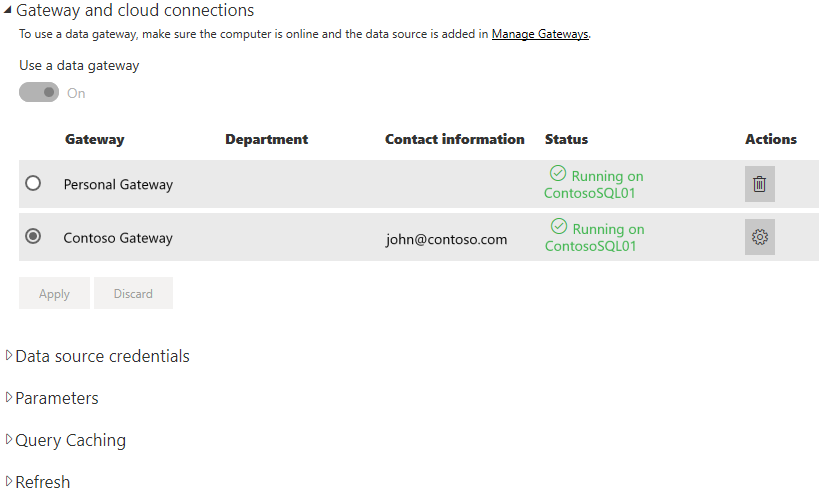Select the Personal Gateway radio button
Viewport: 823px width, 502px height.
pyautogui.click(x=33, y=183)
